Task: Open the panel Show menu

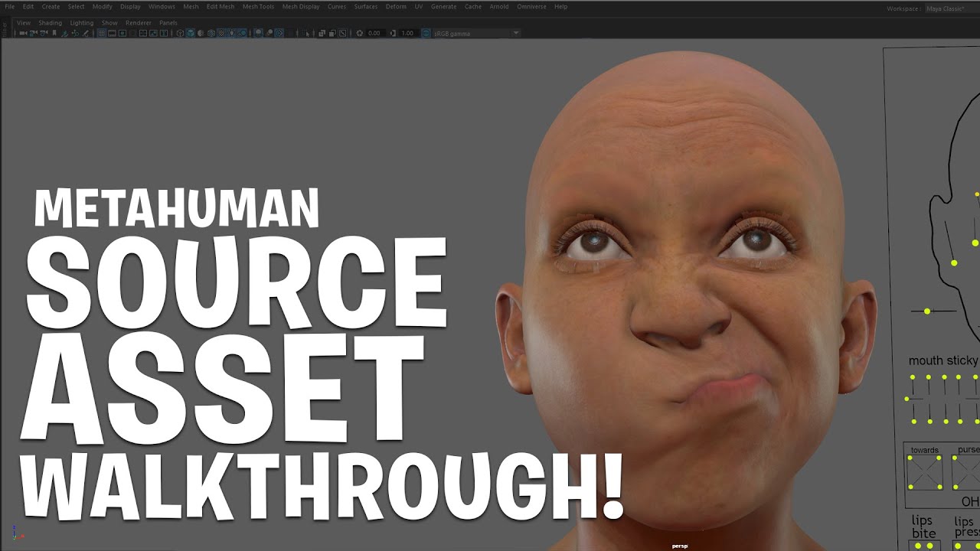Action: 109,23
